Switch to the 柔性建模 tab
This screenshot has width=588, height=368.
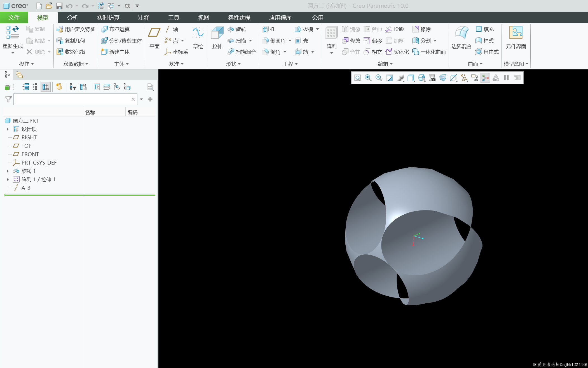(x=239, y=18)
